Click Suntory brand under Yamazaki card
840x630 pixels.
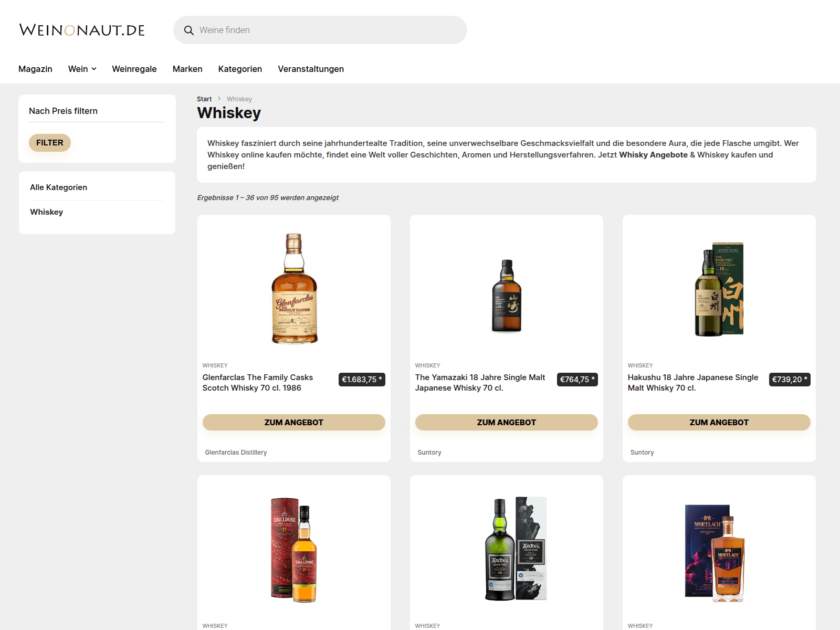[x=429, y=453]
